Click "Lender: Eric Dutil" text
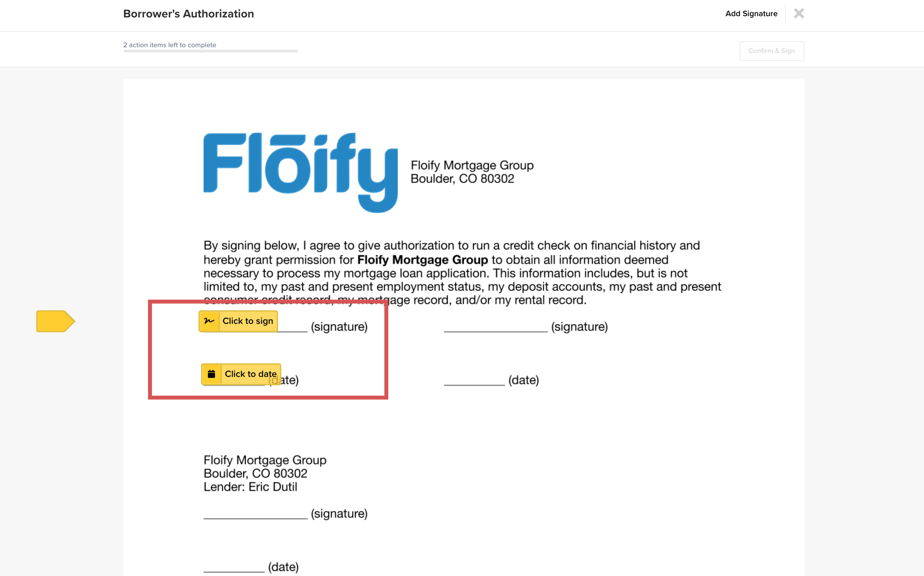Screen dimensions: 924x576 [250, 487]
